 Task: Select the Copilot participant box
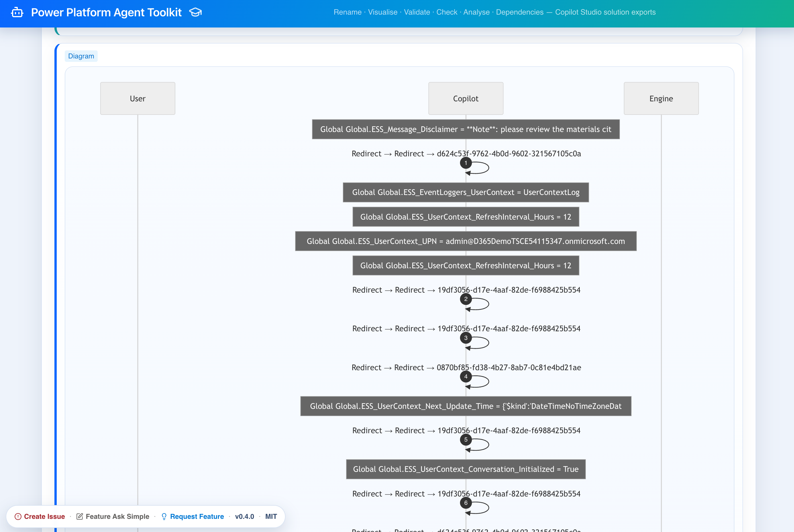pyautogui.click(x=465, y=98)
